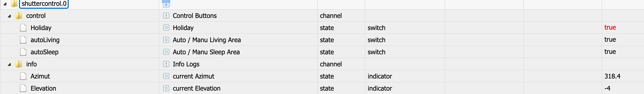Viewport: 644px width, 94px height.
Task: Toggle the autoSleep value true
Action: tap(610, 52)
